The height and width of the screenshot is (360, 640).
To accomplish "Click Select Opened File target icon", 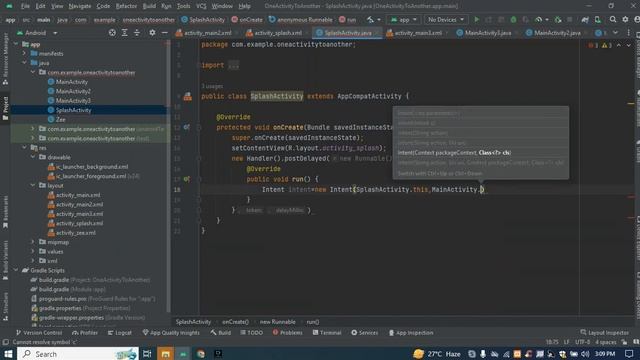I will (x=112, y=33).
